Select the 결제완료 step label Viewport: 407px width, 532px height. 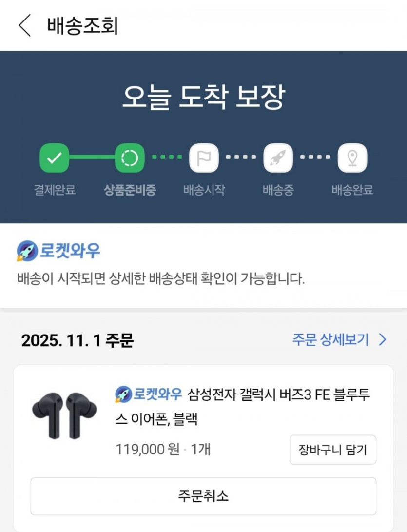click(x=55, y=190)
